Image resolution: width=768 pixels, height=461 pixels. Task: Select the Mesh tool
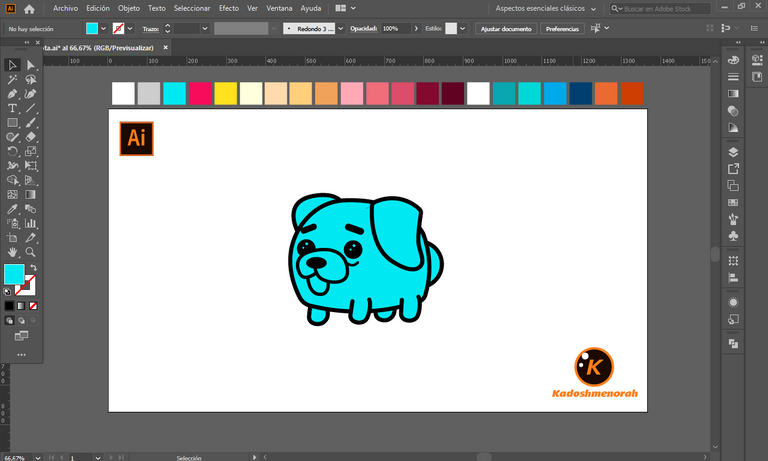click(x=12, y=194)
